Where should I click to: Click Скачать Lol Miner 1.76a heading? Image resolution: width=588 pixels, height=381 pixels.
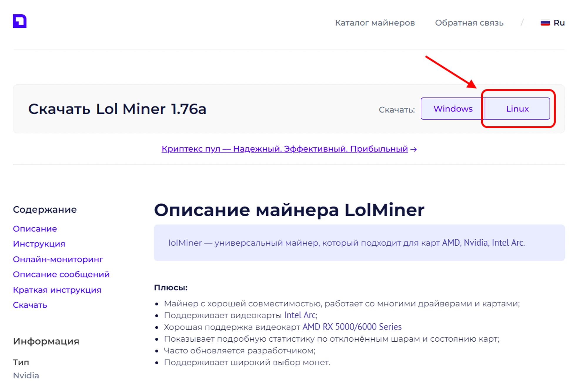(x=117, y=109)
